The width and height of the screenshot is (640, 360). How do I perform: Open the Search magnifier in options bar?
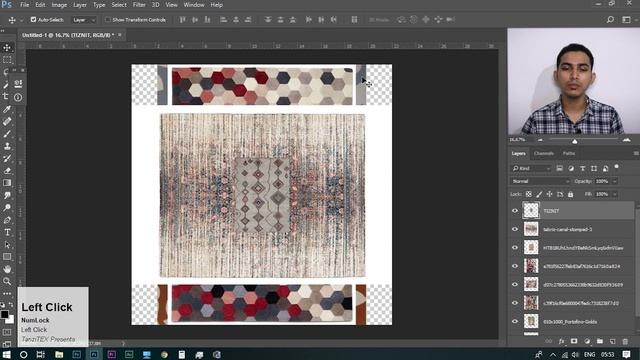[610, 20]
